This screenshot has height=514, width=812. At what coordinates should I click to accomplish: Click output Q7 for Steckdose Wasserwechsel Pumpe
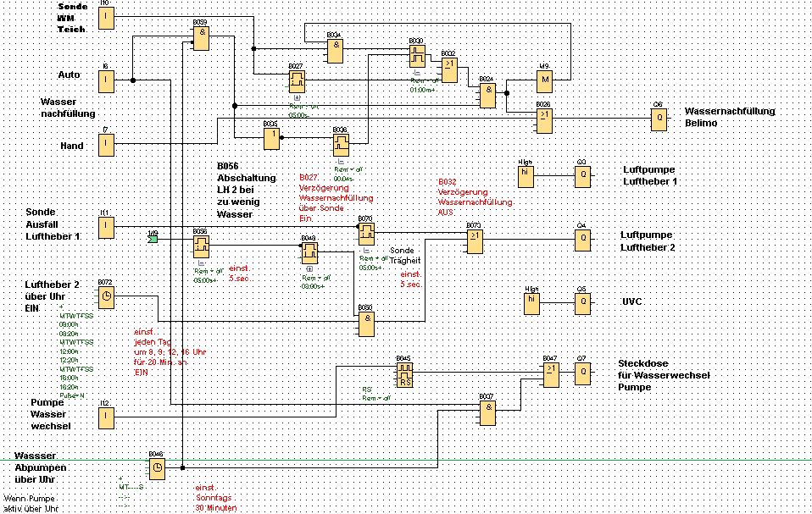point(581,374)
